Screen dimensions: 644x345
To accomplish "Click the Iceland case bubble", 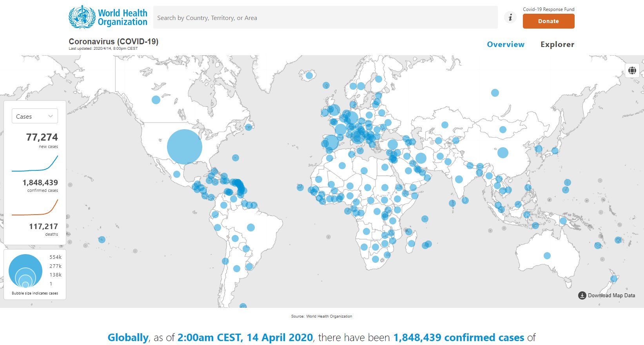I will (309, 76).
